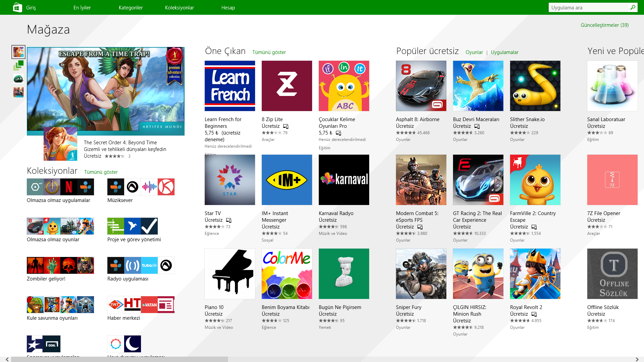Open the En İyiler menu
644x362 pixels.
[x=82, y=8]
